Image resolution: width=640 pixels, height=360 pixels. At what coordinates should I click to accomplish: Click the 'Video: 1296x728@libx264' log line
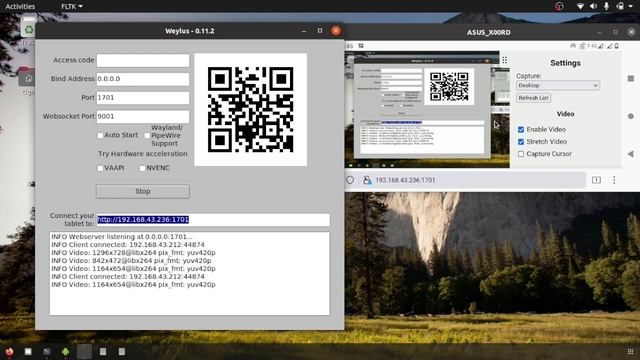point(133,253)
